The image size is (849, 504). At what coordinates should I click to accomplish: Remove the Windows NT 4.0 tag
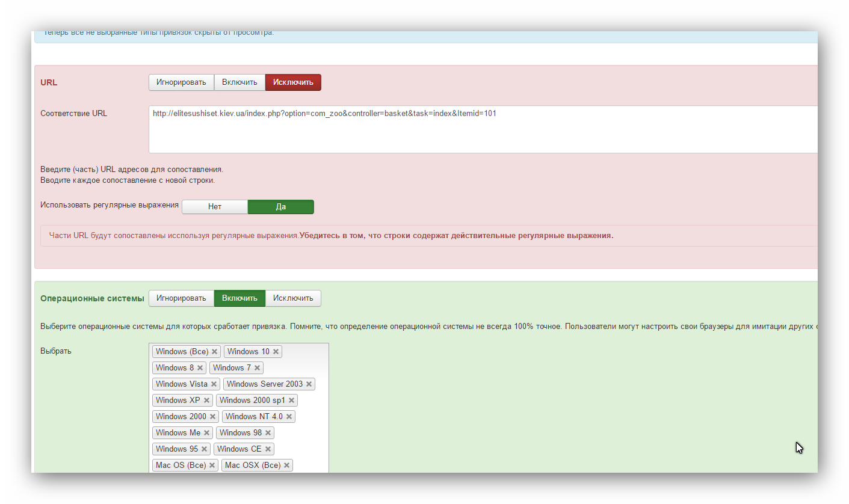pyautogui.click(x=289, y=417)
